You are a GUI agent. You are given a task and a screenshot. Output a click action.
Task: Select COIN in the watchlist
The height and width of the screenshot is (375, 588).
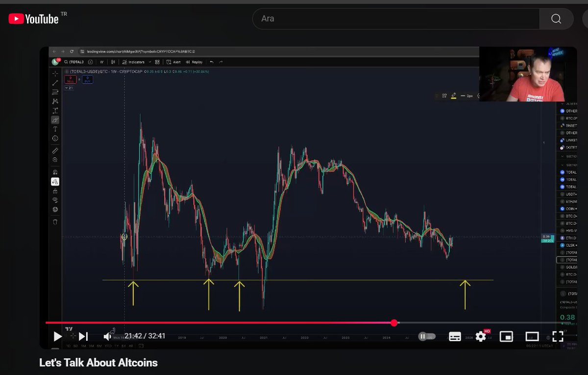(x=567, y=209)
